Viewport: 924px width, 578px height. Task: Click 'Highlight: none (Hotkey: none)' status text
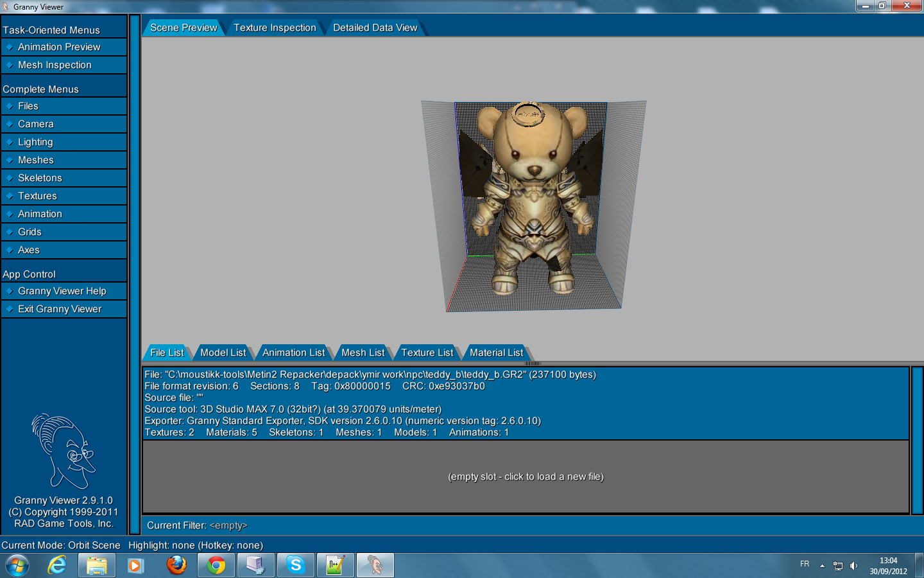[x=196, y=545]
